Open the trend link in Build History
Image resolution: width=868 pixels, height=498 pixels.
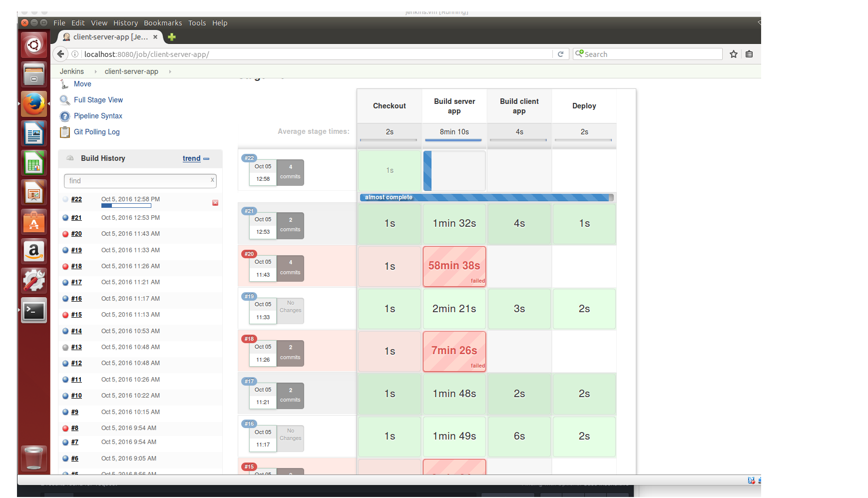coord(191,158)
